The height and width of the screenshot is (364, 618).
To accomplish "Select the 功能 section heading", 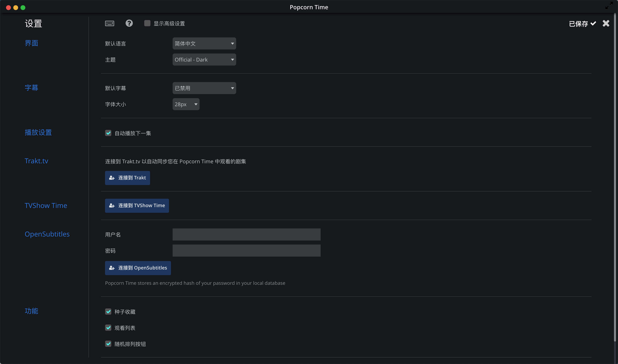I will [x=31, y=311].
